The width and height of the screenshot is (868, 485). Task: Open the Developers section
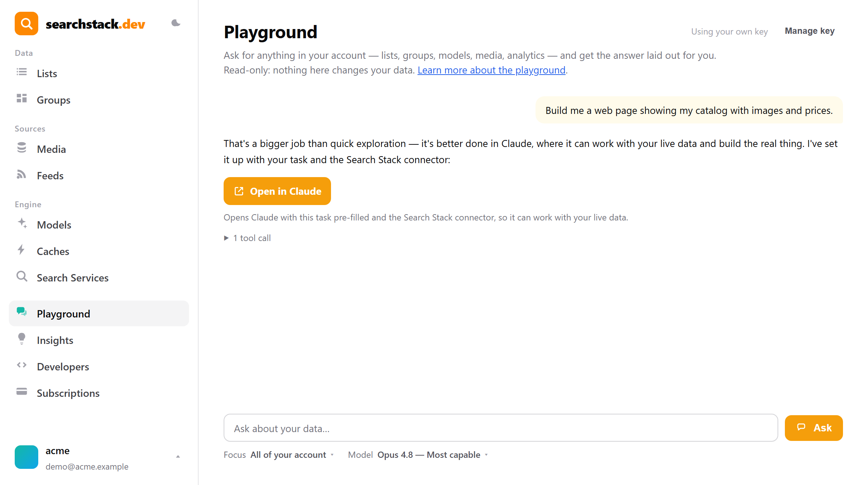(x=99, y=367)
